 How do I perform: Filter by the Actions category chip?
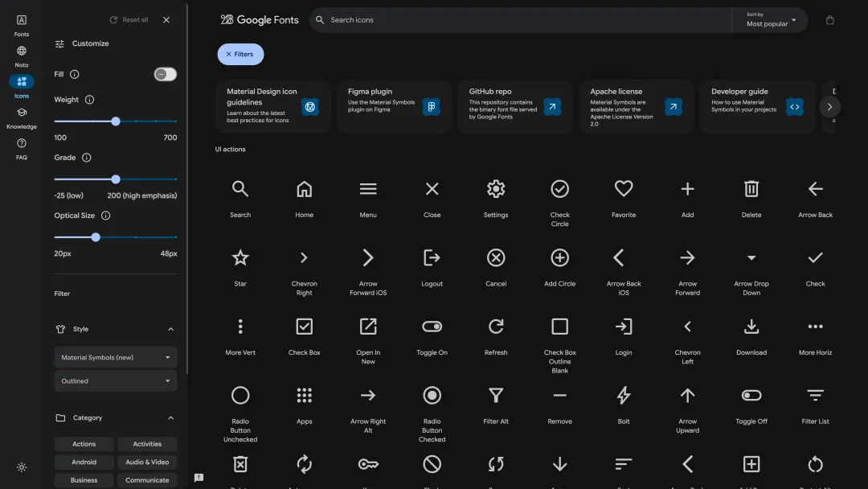[84, 444]
